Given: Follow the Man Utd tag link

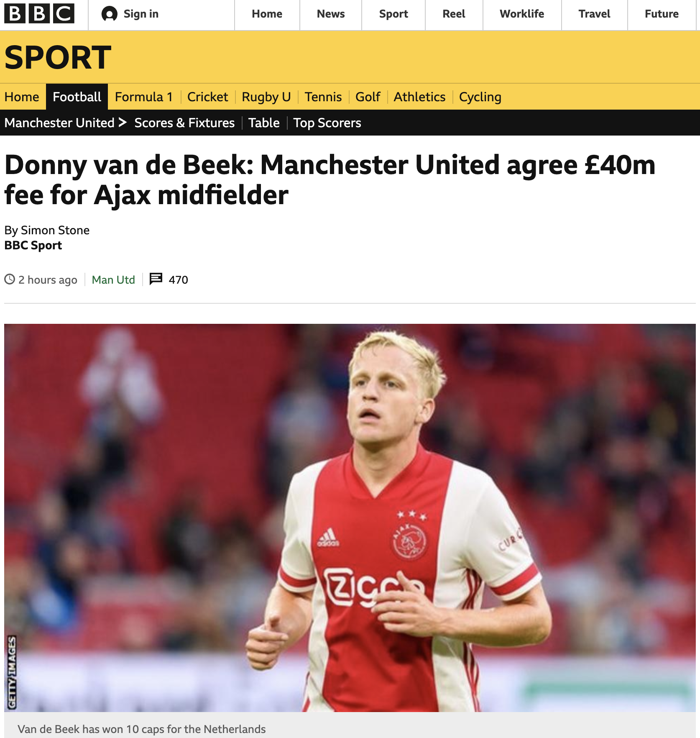Looking at the screenshot, I should (x=113, y=279).
